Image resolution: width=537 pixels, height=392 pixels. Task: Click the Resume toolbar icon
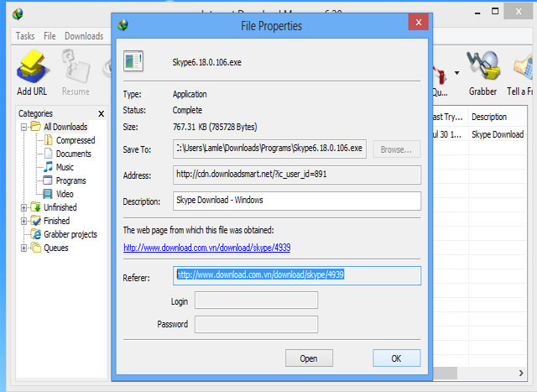(x=76, y=66)
